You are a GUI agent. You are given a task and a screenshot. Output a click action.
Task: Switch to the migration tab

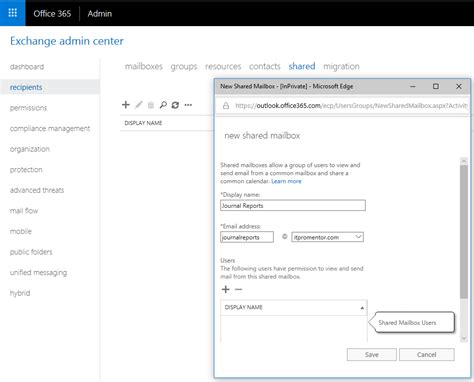341,67
